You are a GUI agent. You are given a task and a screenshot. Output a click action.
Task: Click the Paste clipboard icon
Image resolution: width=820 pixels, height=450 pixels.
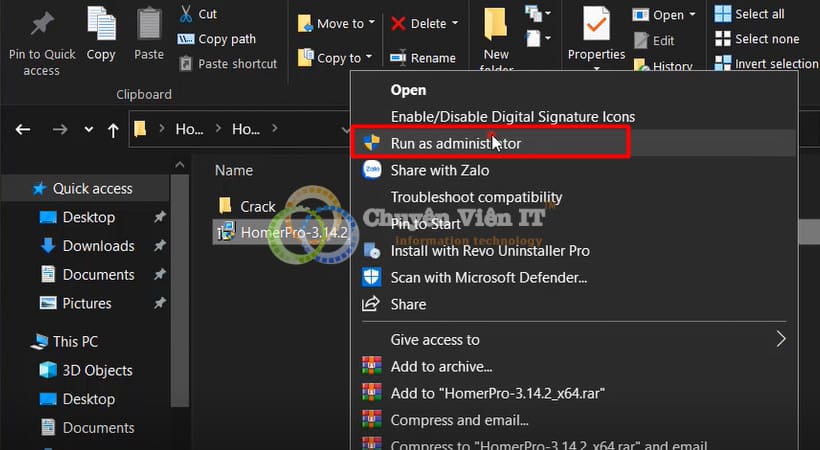tap(149, 24)
